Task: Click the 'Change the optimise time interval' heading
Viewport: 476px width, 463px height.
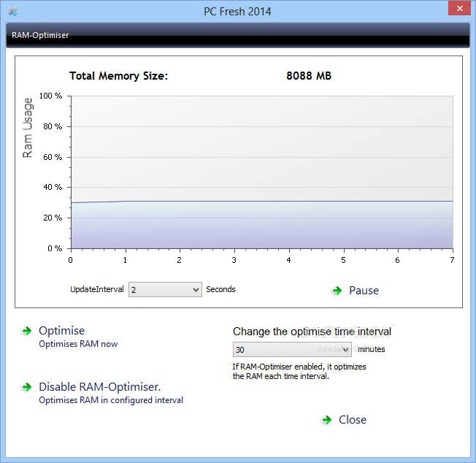Action: click(312, 332)
